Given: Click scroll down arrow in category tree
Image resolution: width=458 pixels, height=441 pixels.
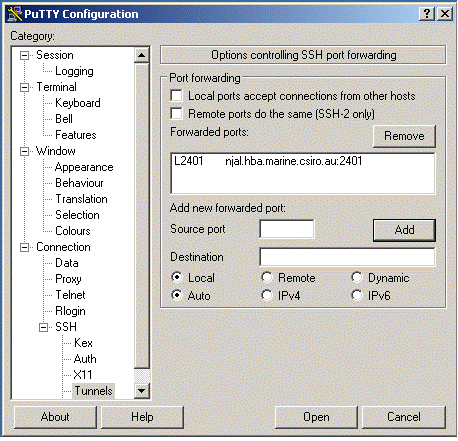Looking at the screenshot, I should click(142, 391).
